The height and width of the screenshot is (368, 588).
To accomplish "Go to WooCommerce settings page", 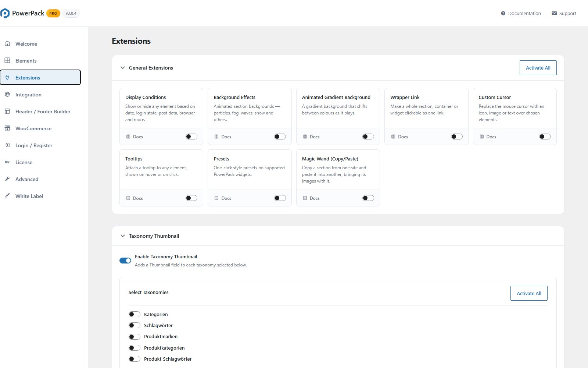I will pos(40,128).
